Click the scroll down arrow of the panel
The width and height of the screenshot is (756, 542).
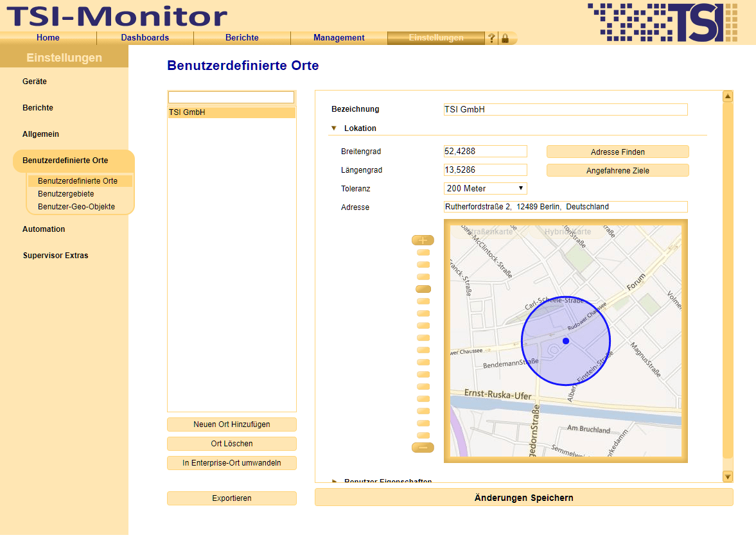click(728, 476)
